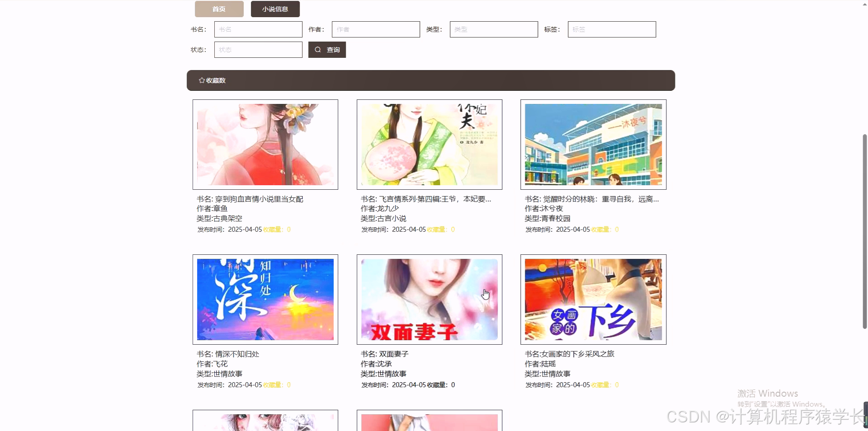
Task: Click inside the 书名 input field
Action: tap(258, 29)
